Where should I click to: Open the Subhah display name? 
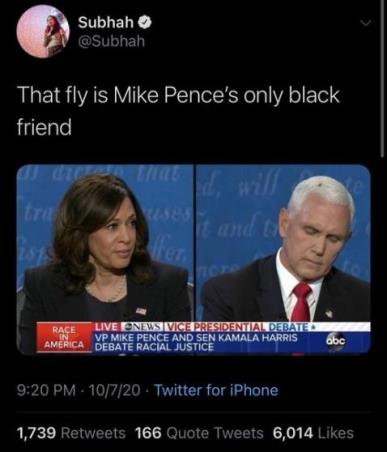106,22
